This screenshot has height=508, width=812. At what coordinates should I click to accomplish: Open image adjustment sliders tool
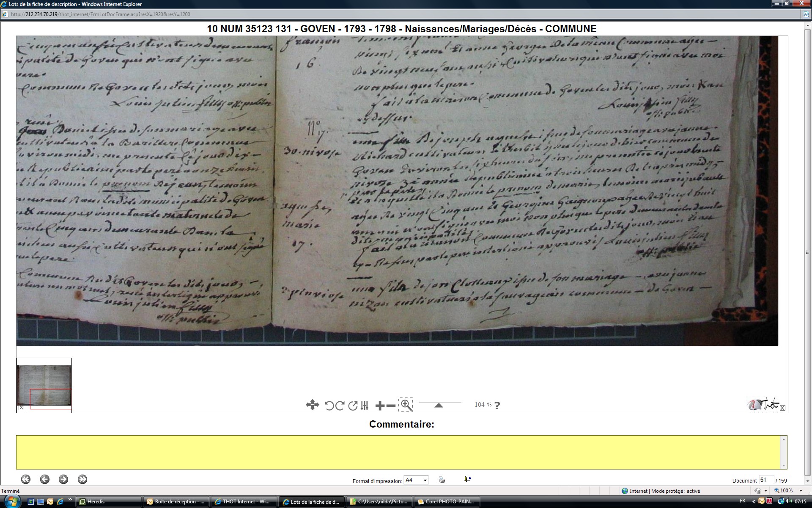[x=365, y=406]
